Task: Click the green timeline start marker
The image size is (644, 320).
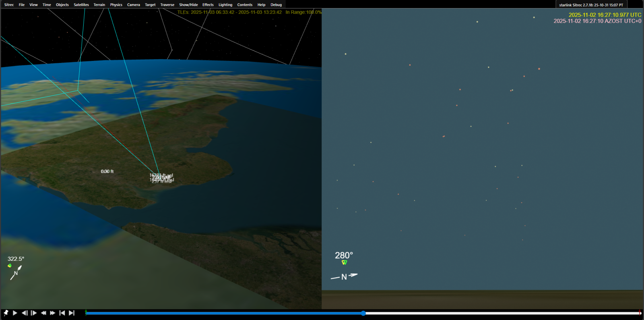Action: [86, 312]
